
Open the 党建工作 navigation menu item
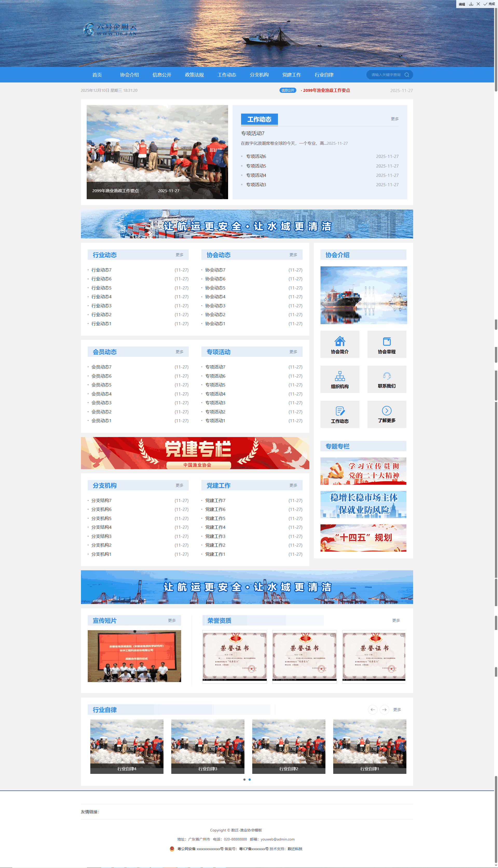coord(291,75)
